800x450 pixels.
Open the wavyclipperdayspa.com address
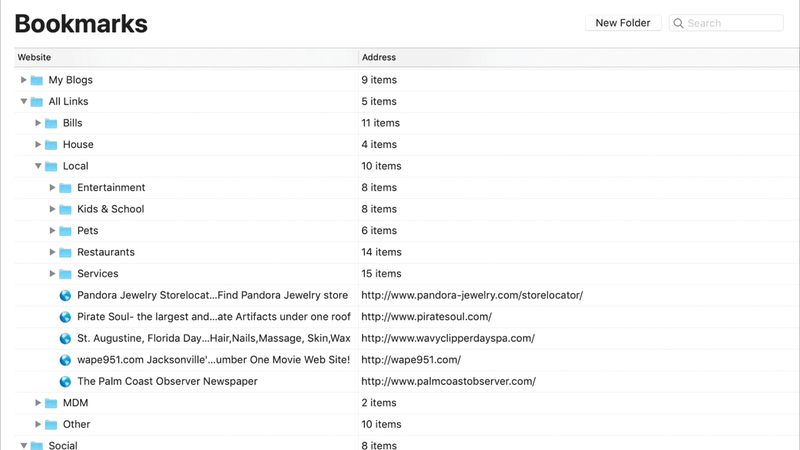447,338
